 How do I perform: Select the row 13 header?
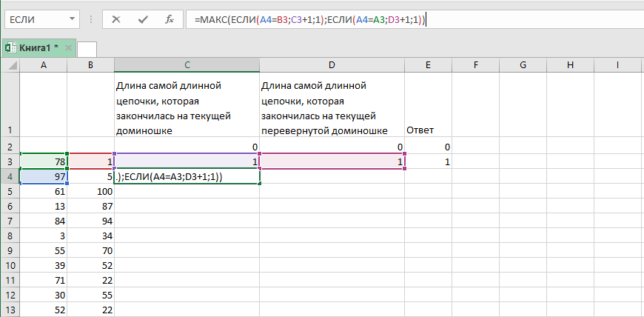[9, 310]
